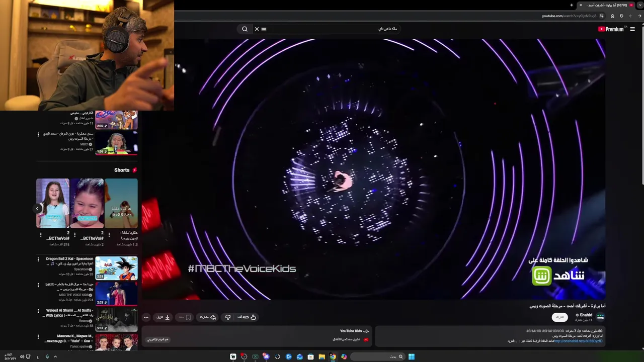Open the YouTube hamburger guide menu

[x=632, y=29]
